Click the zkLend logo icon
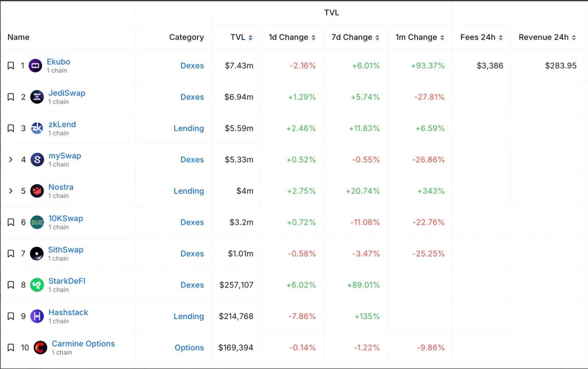 pos(37,128)
